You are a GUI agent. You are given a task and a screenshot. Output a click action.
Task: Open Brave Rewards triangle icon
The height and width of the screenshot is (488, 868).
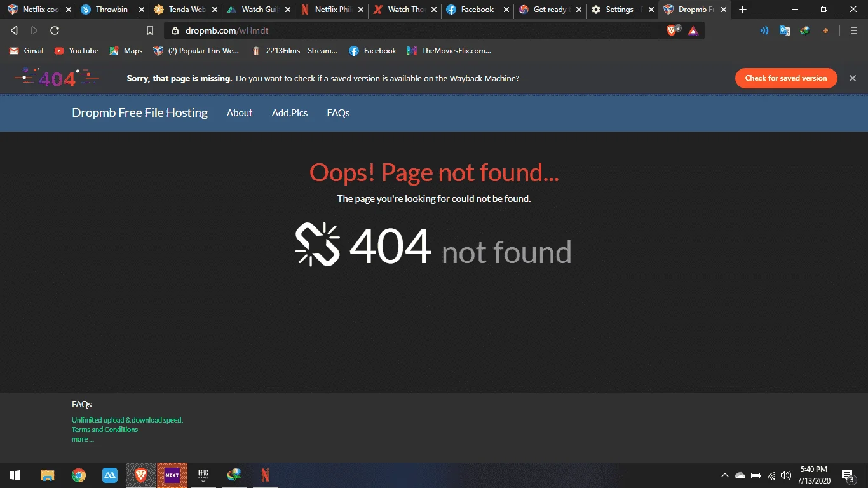click(x=693, y=30)
